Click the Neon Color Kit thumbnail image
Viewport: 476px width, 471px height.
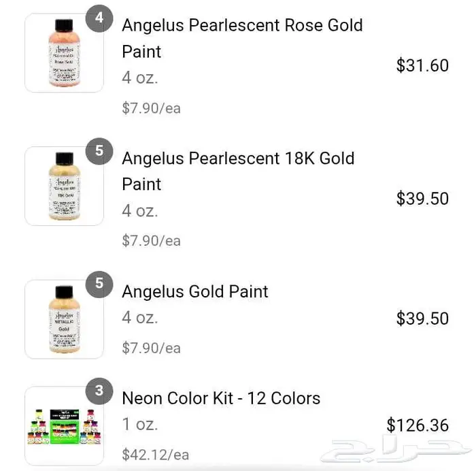64,425
